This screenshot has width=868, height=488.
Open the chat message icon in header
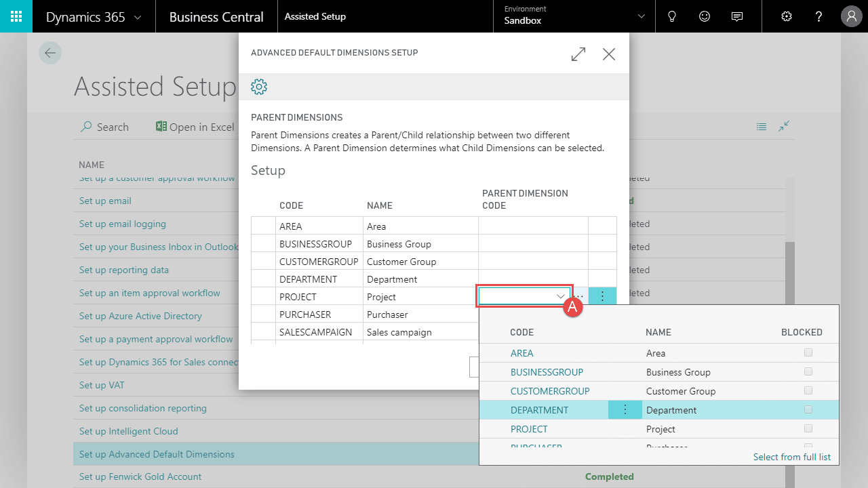point(737,16)
